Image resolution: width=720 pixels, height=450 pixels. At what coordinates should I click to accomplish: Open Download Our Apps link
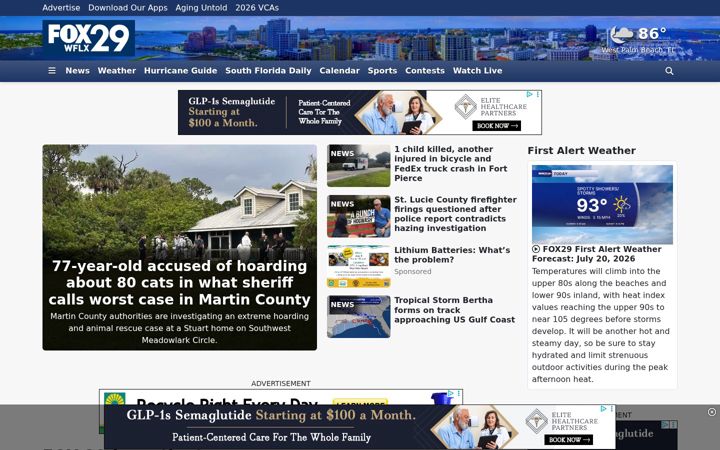[x=128, y=8]
